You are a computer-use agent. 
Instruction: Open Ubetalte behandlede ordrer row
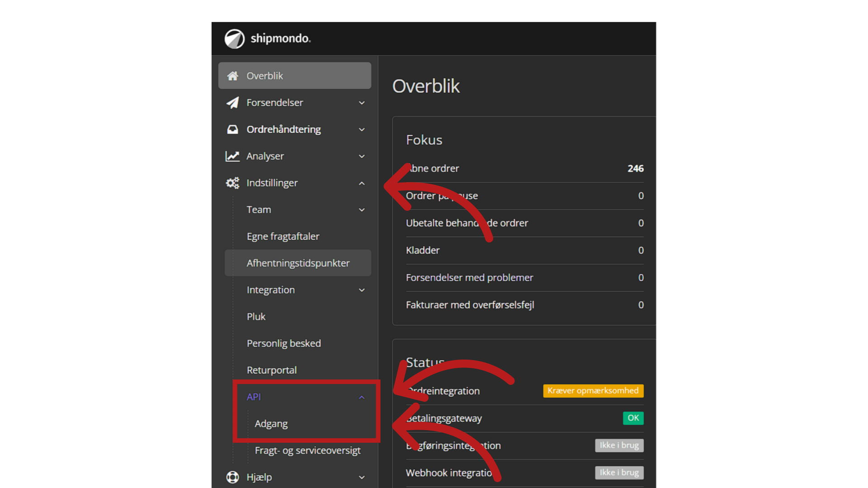[x=524, y=223]
